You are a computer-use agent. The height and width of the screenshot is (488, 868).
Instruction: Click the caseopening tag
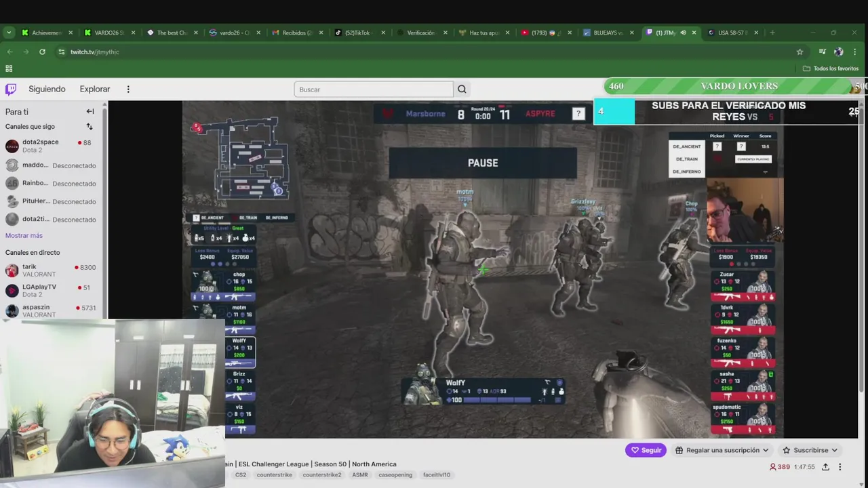pyautogui.click(x=395, y=475)
